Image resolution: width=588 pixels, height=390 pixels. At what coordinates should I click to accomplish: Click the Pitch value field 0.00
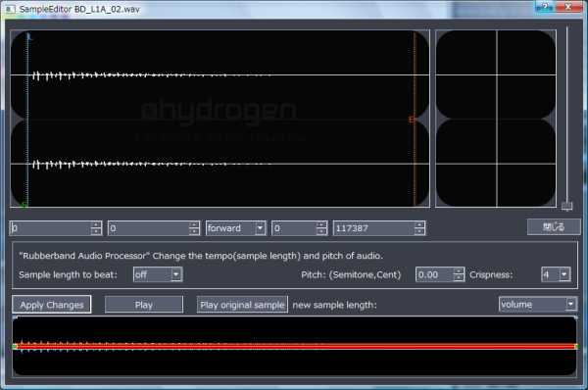[x=434, y=274]
